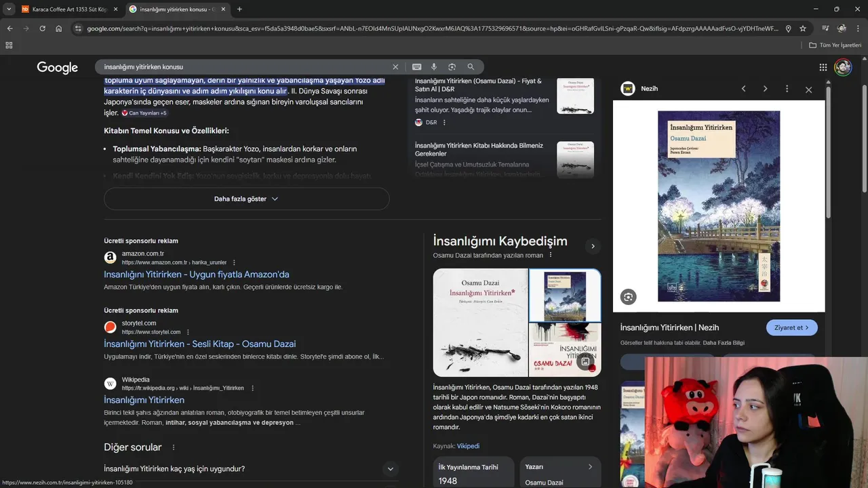Viewport: 868px width, 488px height.
Task: Click into the Google search input field
Action: pos(244,66)
